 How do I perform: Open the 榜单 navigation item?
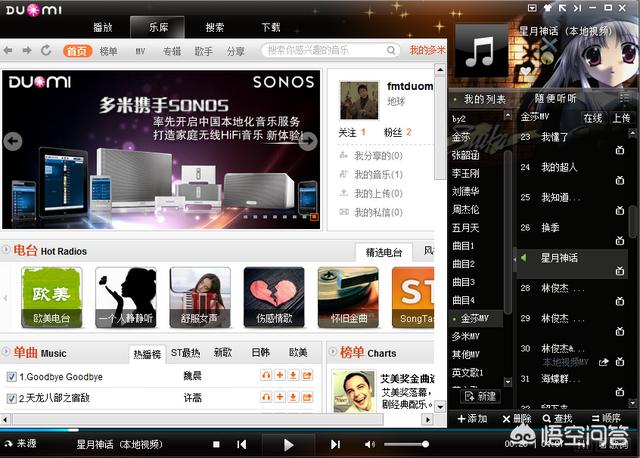[109, 51]
